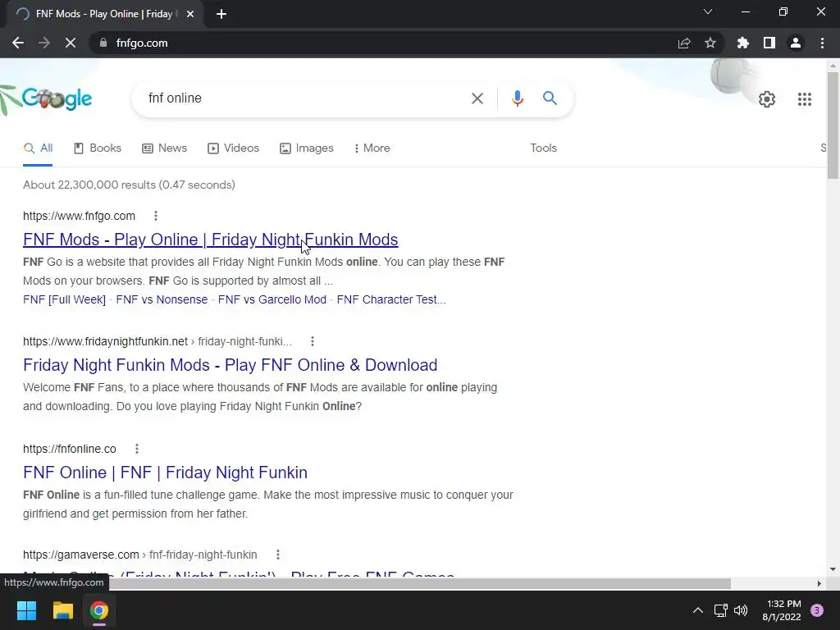Open FNF Character Test sitelink
840x630 pixels.
click(x=391, y=299)
